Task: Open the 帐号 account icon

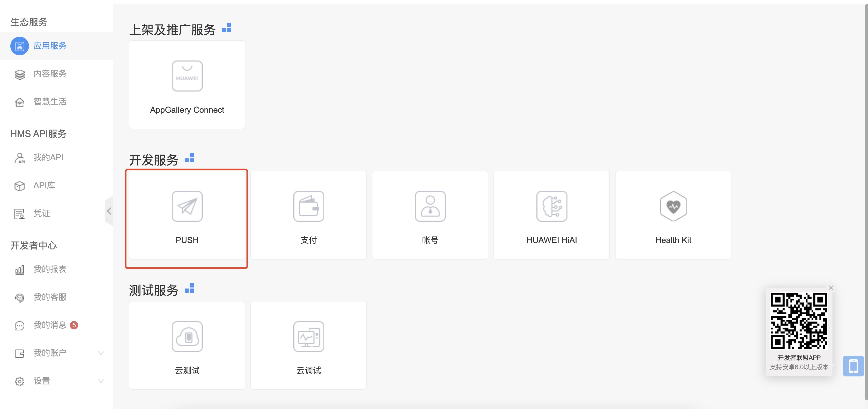Action: [x=430, y=206]
